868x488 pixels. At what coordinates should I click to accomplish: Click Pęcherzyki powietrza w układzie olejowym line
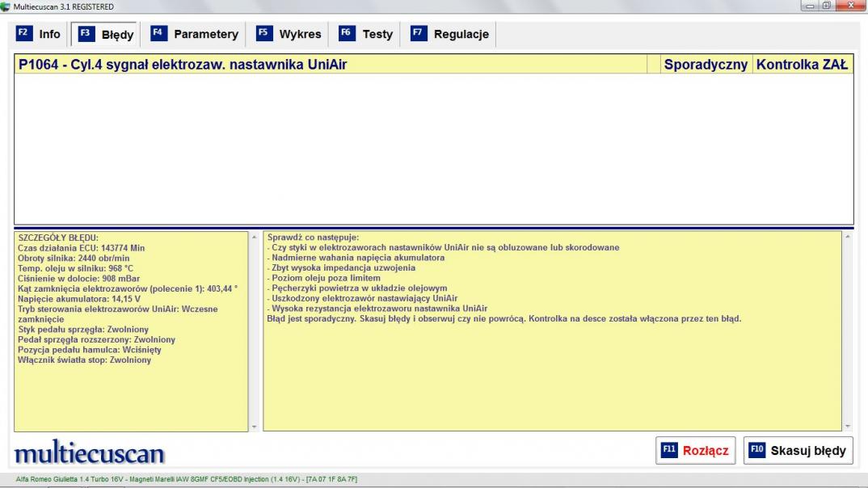[x=357, y=288]
